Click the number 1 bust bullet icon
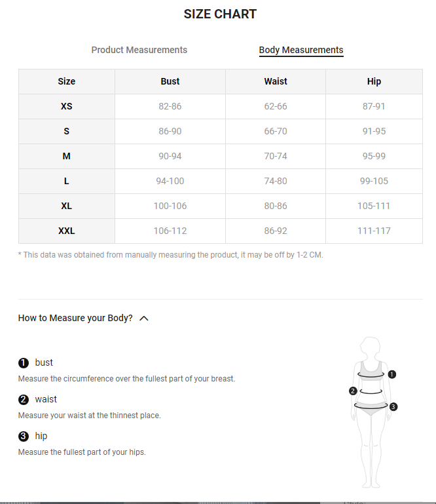This screenshot has height=504, width=436. [24, 363]
